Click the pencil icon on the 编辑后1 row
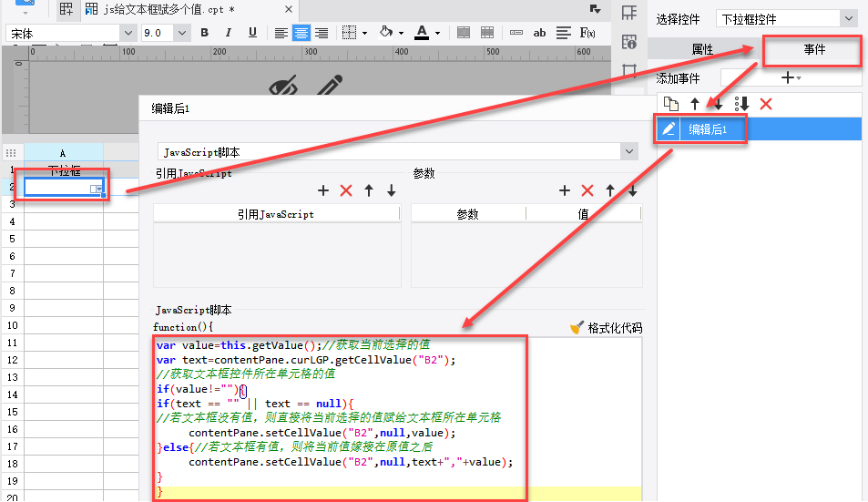Image resolution: width=868 pixels, height=502 pixels. pos(669,129)
